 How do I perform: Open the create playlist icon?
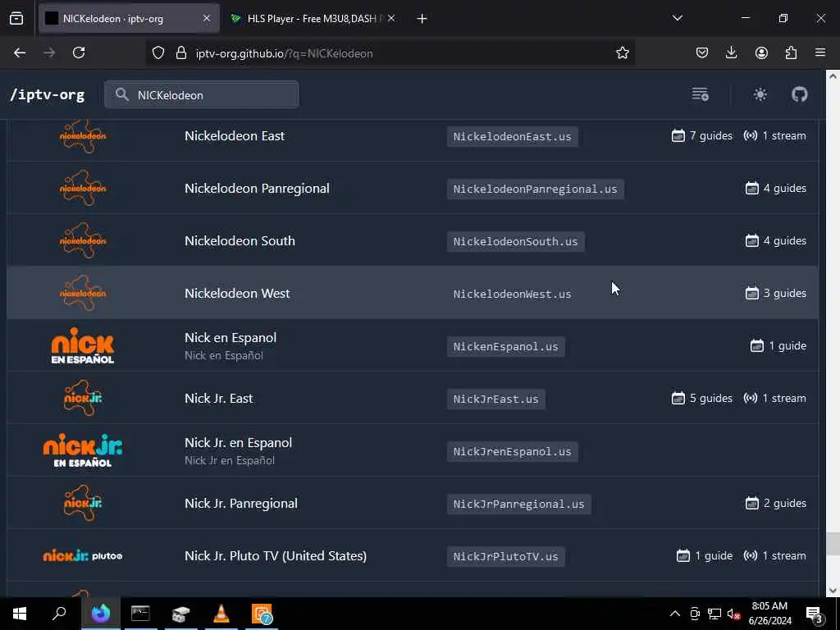tap(700, 94)
